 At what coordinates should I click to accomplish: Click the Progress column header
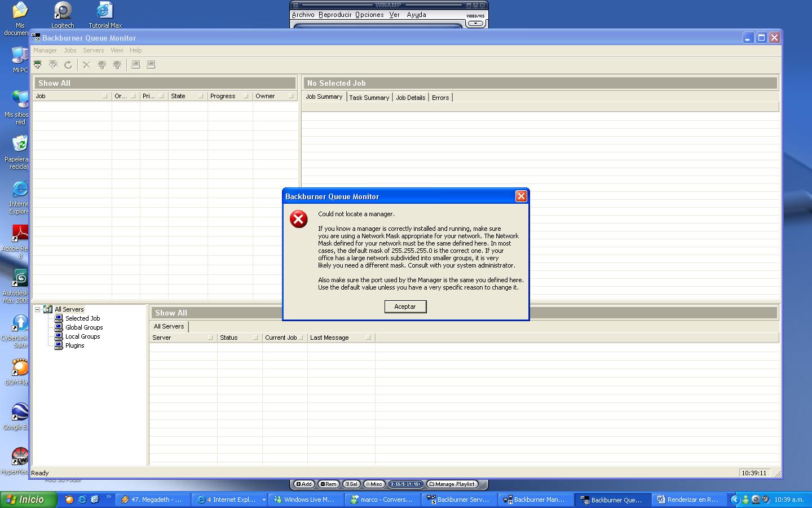pos(230,96)
